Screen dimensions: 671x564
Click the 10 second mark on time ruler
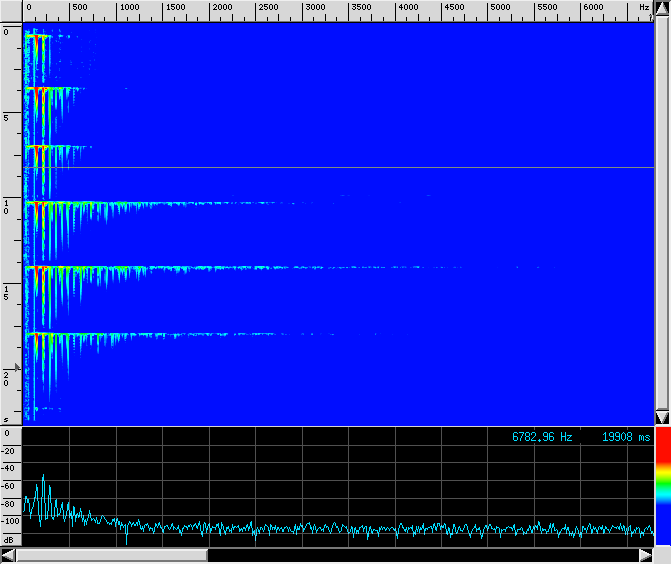(6, 206)
